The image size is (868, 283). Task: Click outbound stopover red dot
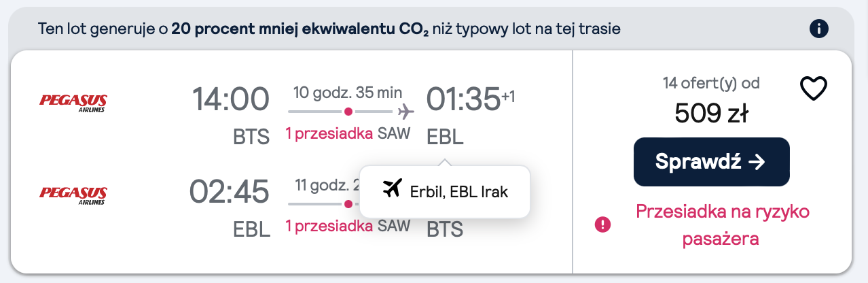(x=348, y=111)
